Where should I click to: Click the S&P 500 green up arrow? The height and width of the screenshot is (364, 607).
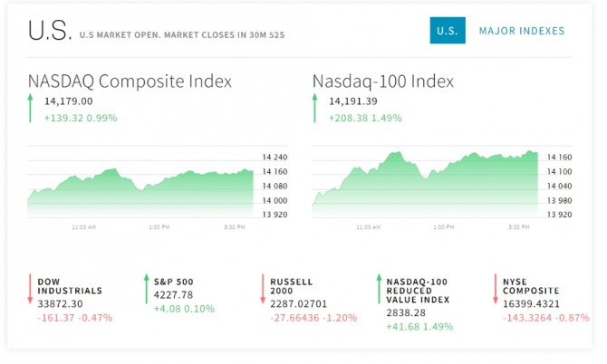146,288
